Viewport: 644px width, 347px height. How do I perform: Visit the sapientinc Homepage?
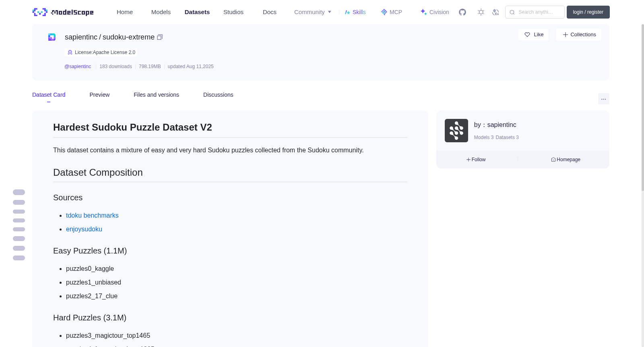[x=566, y=160]
